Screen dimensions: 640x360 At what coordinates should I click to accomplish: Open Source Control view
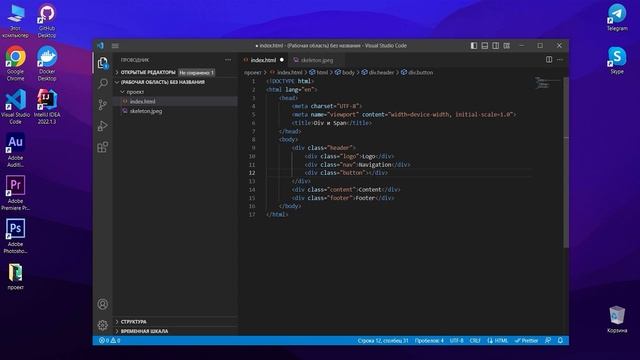(103, 104)
